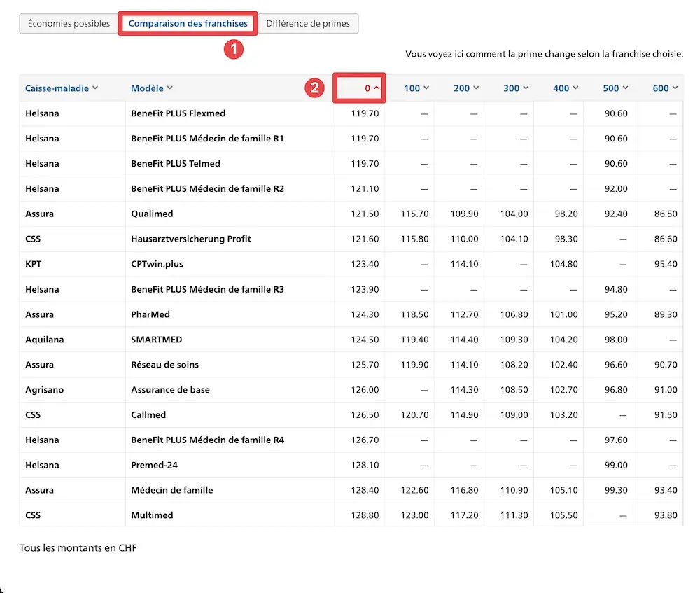Click the premium value 115.70
The height and width of the screenshot is (593, 700).
414,214
